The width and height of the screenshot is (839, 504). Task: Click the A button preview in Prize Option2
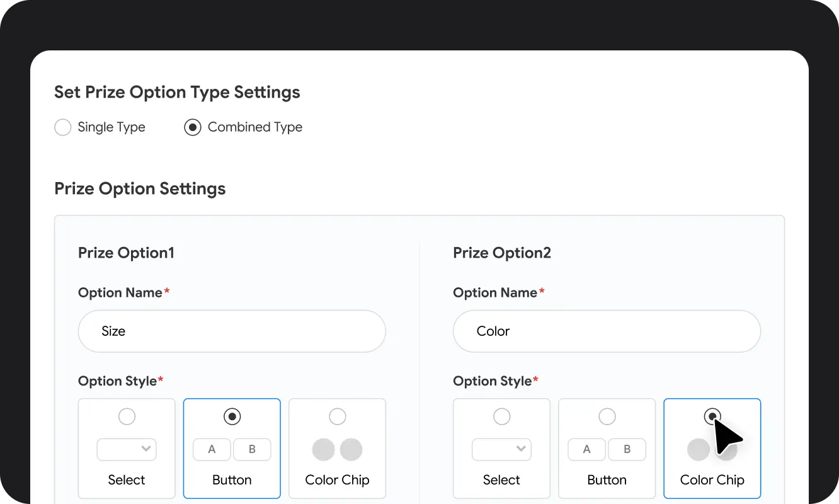[586, 449]
